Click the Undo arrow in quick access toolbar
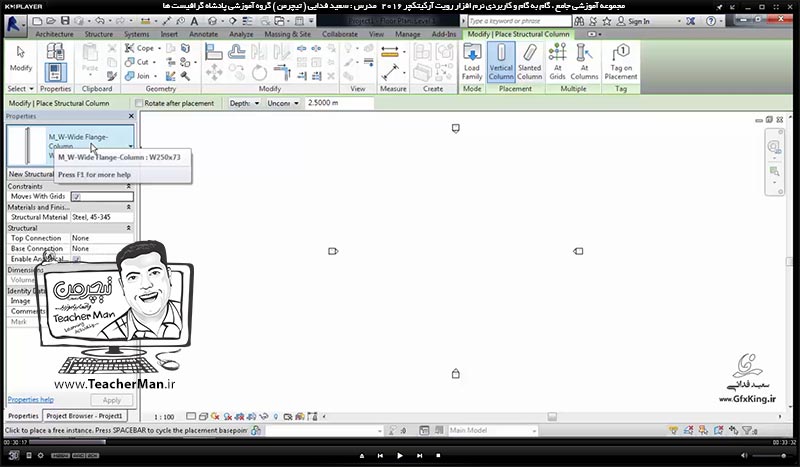The width and height of the screenshot is (800, 467). pos(99,21)
